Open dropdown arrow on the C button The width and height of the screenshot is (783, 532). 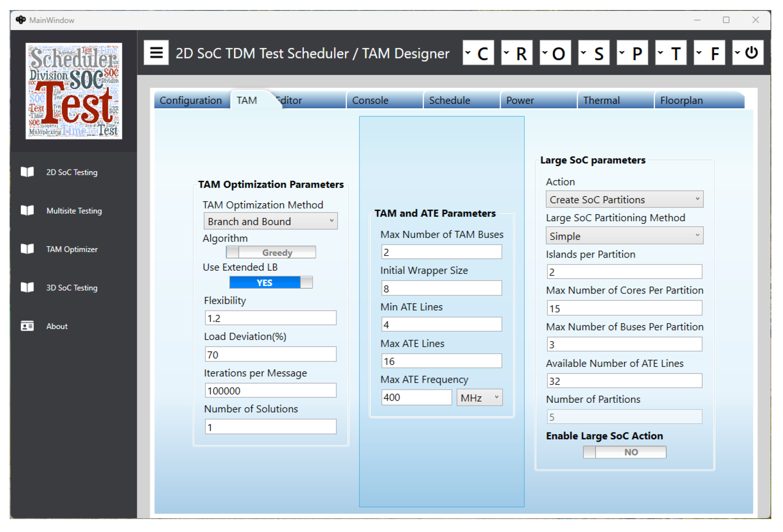468,53
